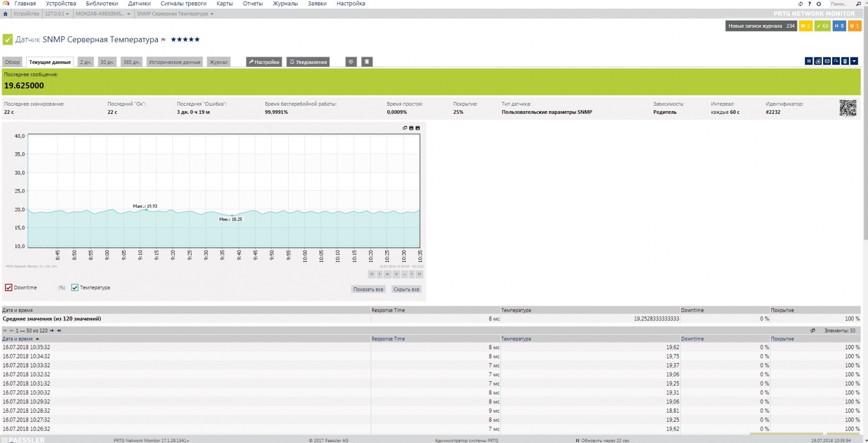Click Скрыть все button

(x=406, y=289)
